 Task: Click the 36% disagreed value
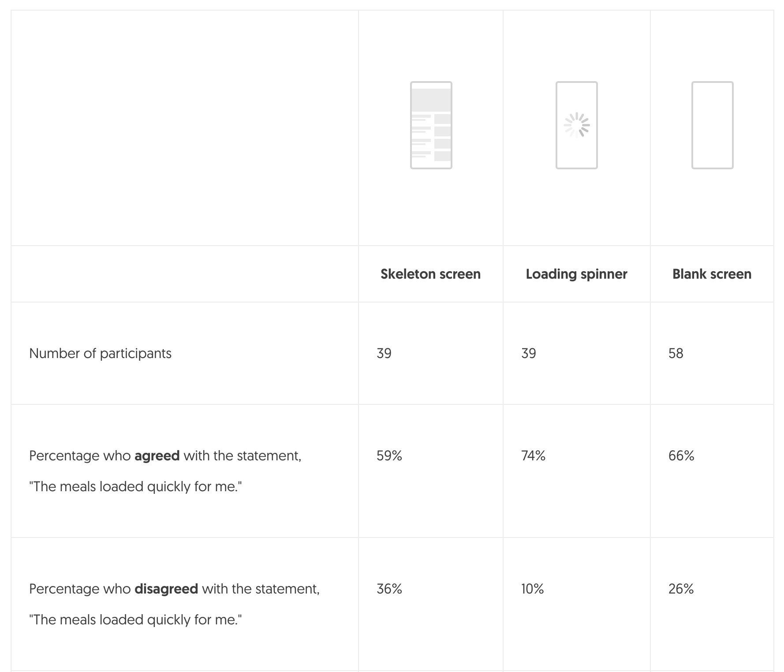389,589
